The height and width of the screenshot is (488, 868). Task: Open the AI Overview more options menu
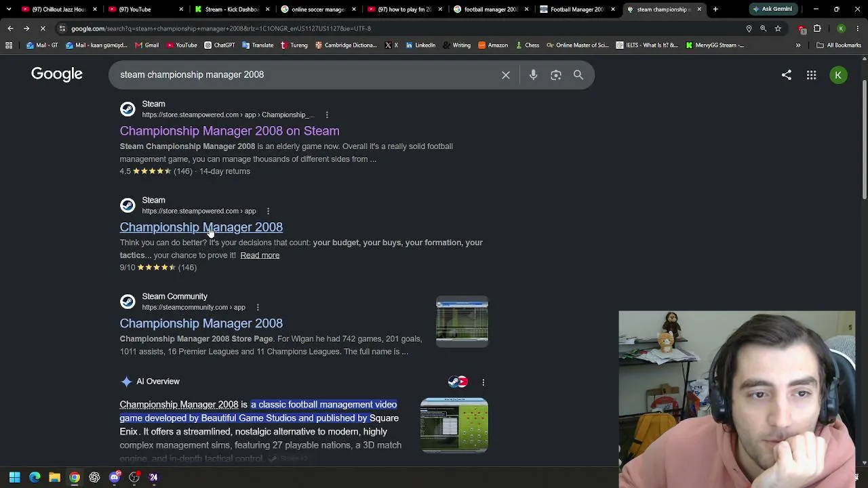(x=483, y=382)
